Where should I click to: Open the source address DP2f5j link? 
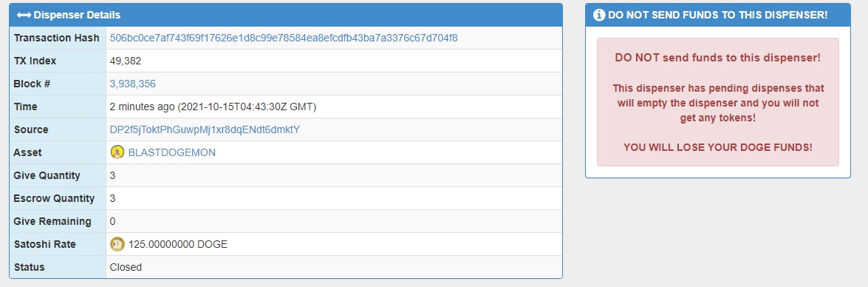(205, 129)
